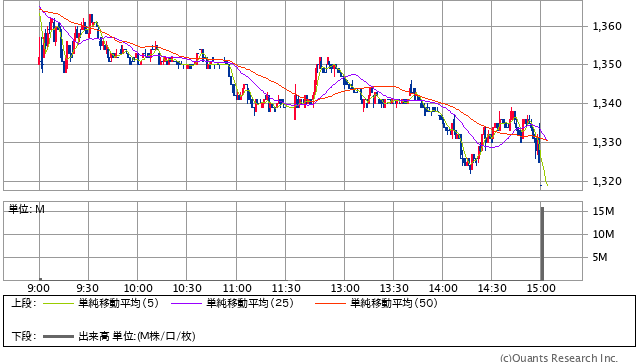This screenshot has width=638, height=362.
Task: Click the 1,360 price axis label
Action: coord(607,26)
